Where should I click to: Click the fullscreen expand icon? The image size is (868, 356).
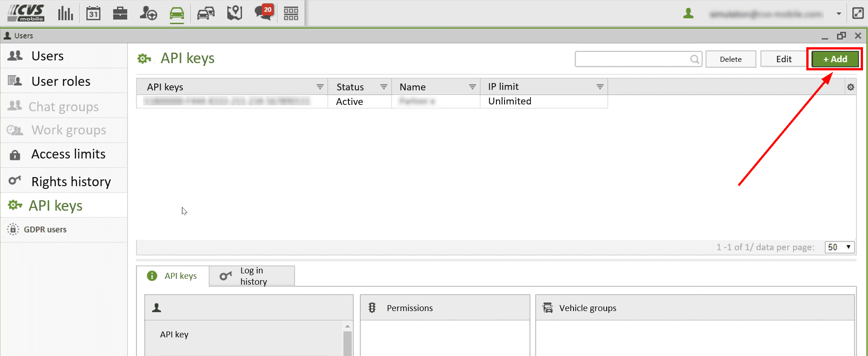(x=858, y=13)
